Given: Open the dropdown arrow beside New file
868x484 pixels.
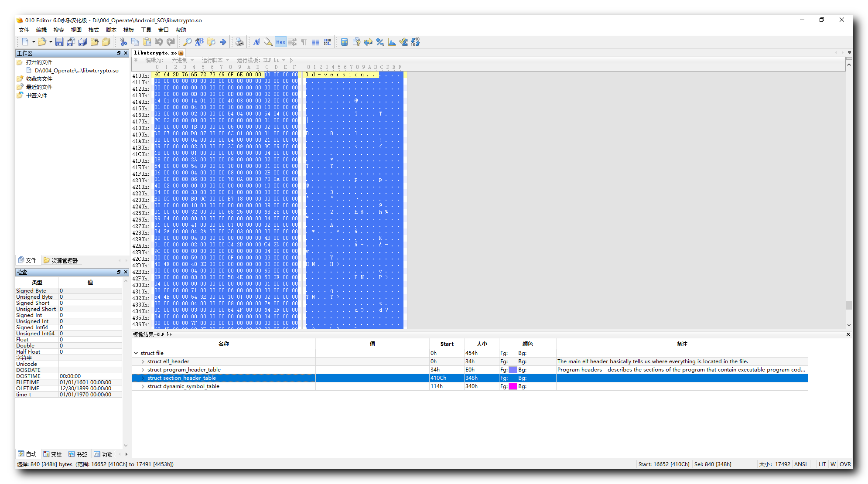Looking at the screenshot, I should point(34,42).
